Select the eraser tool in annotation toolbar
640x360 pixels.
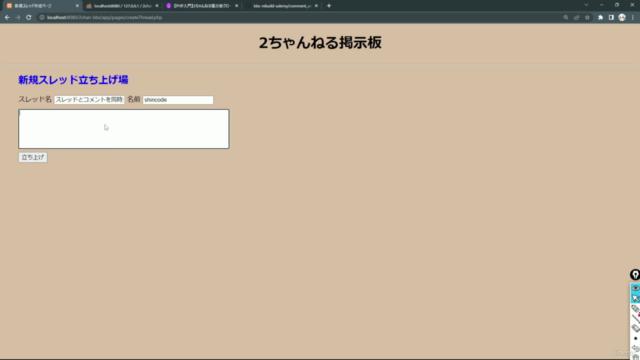point(635,328)
